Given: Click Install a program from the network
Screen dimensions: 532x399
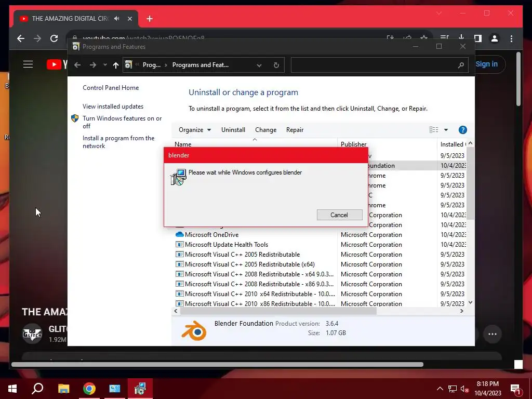Looking at the screenshot, I should 118,142.
